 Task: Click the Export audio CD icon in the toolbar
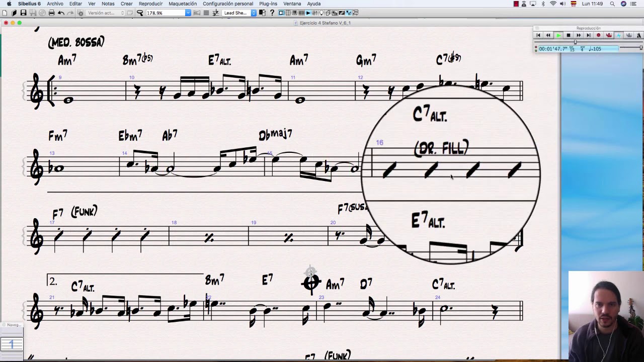42,13
